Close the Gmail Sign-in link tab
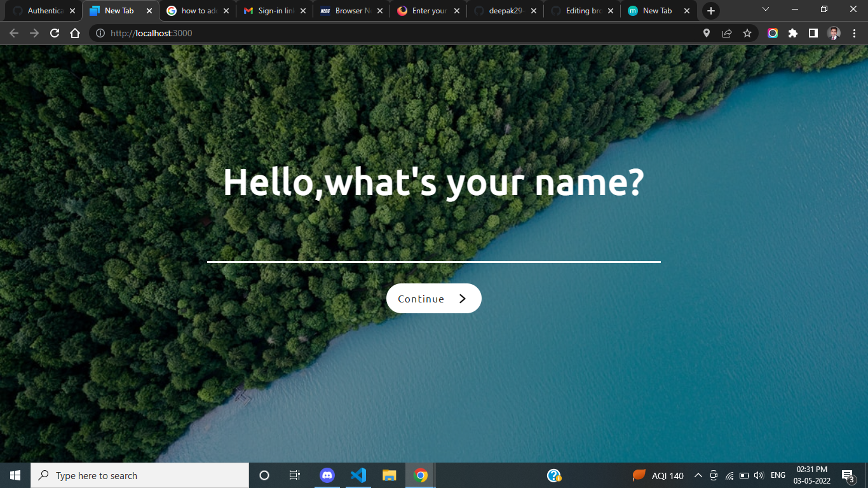The height and width of the screenshot is (488, 868). point(303,11)
